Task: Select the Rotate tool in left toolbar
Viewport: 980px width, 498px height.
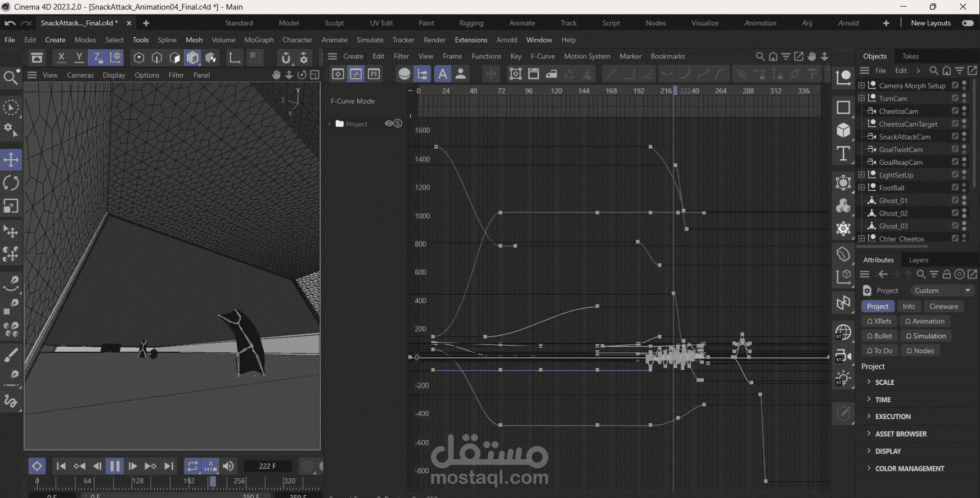Action: [x=11, y=183]
